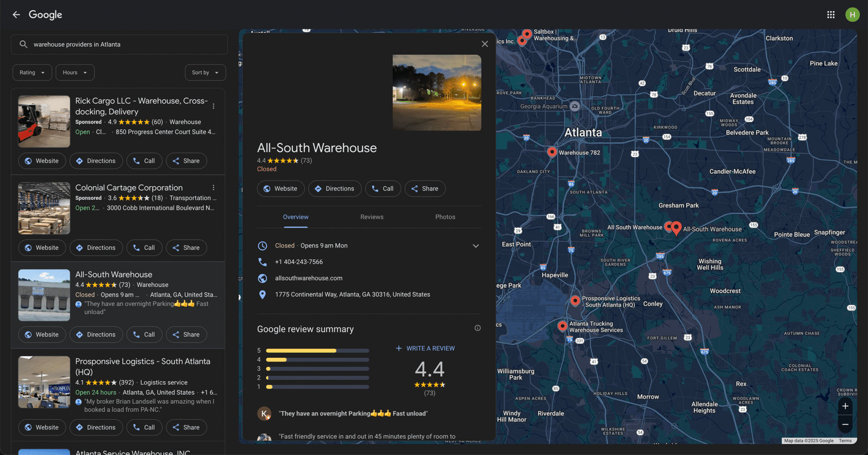
Task: Click the 1-star rating bar
Action: tap(317, 387)
